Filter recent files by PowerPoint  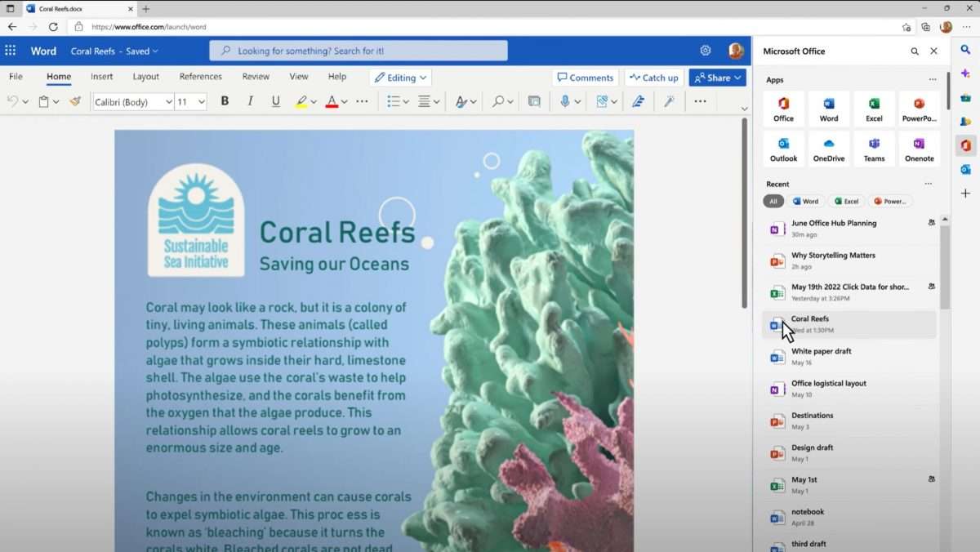[890, 201]
